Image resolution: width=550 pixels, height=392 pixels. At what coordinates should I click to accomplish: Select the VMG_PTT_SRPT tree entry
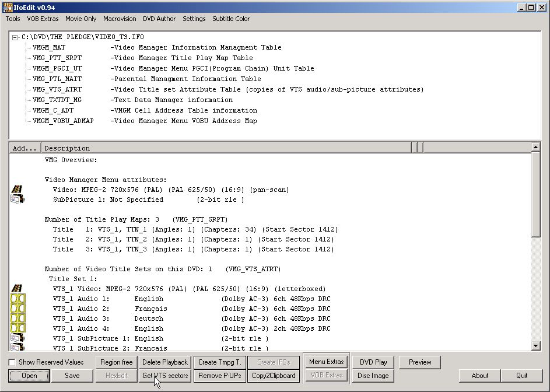[x=57, y=58]
